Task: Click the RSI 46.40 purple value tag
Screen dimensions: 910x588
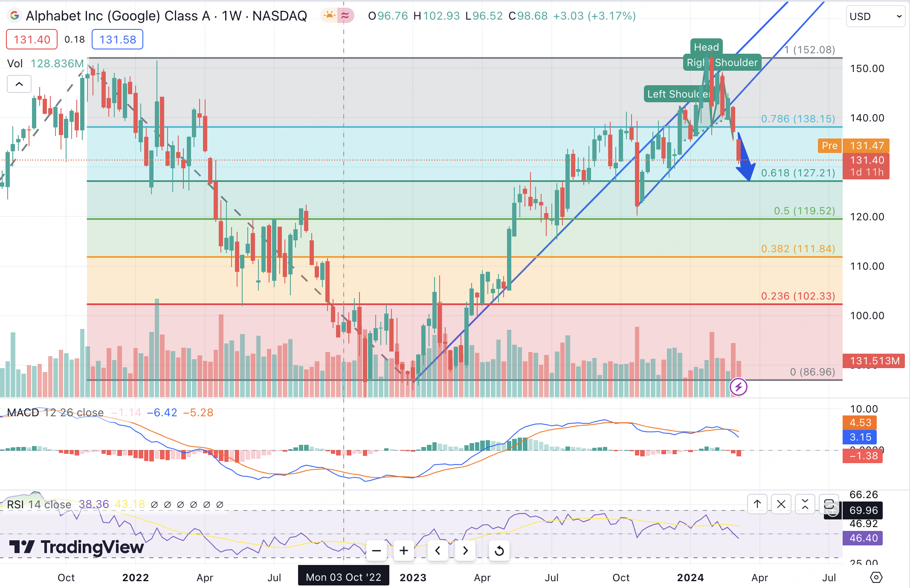Action: click(x=863, y=538)
